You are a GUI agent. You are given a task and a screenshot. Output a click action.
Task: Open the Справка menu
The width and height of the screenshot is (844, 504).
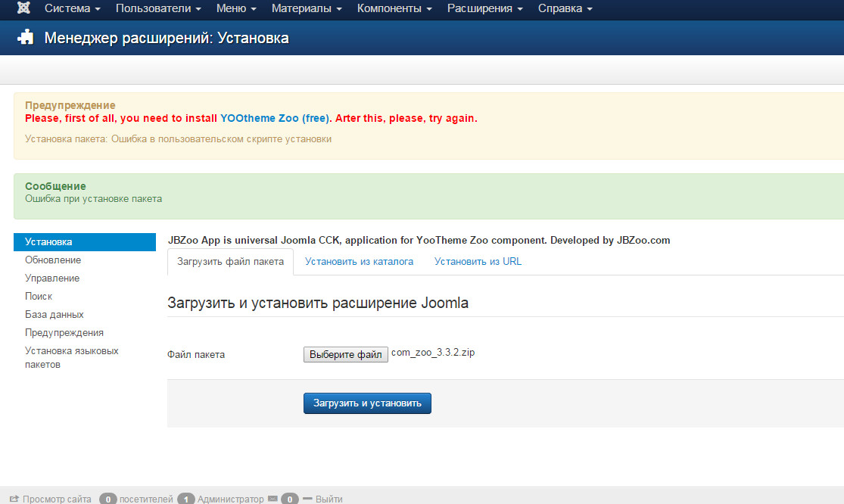click(565, 9)
